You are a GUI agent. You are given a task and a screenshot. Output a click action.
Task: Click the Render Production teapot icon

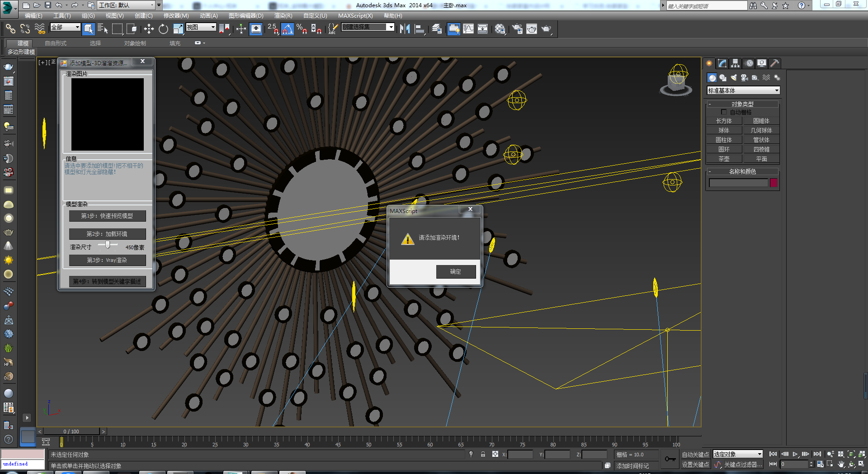click(x=547, y=29)
